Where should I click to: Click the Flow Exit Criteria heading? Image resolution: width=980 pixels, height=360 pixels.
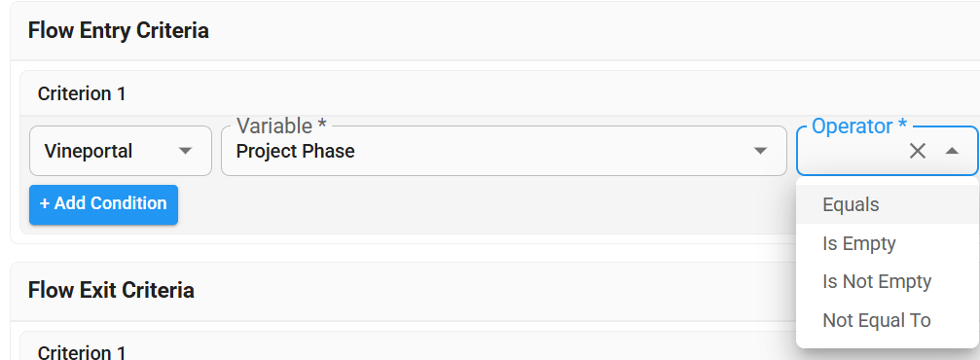pos(111,291)
